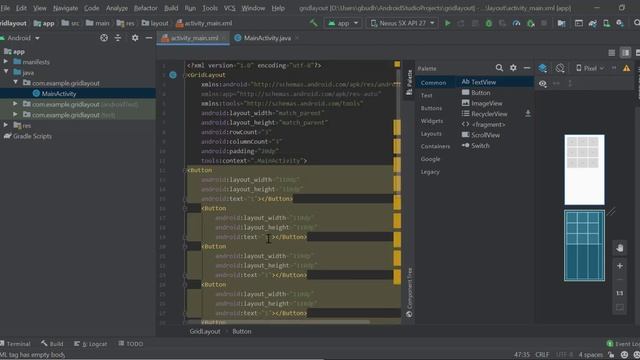
Task: Click the scroll-from-source target icon in Project panel
Action: pyautogui.click(x=104, y=38)
